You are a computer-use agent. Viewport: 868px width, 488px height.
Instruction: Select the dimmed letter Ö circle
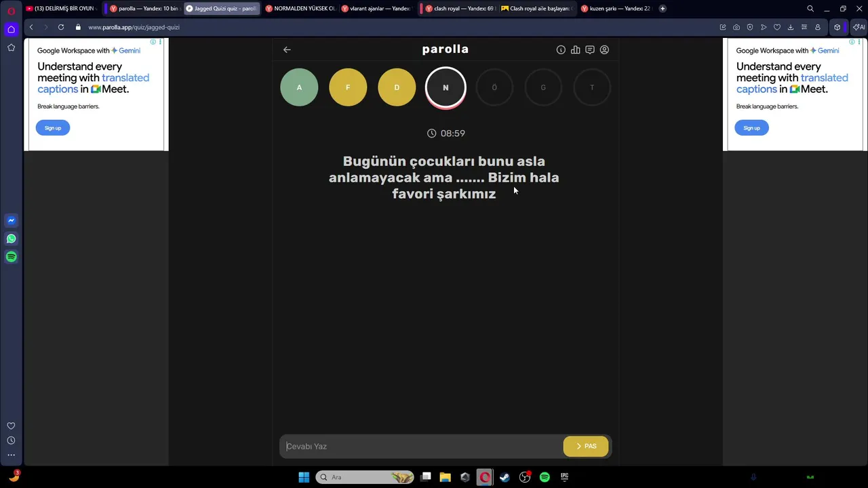pyautogui.click(x=494, y=87)
